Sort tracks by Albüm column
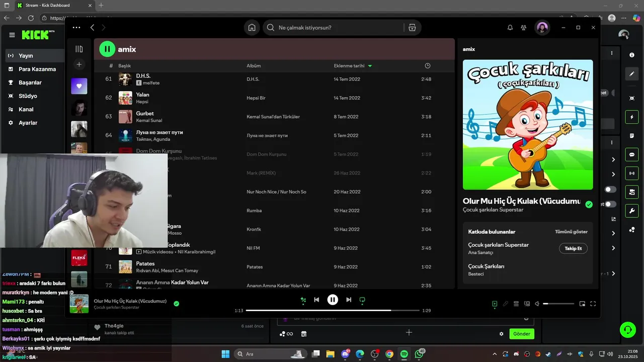644x362 pixels. (x=254, y=66)
